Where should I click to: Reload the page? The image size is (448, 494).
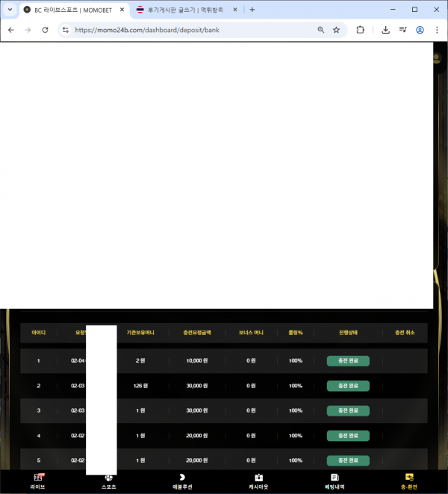click(x=45, y=30)
